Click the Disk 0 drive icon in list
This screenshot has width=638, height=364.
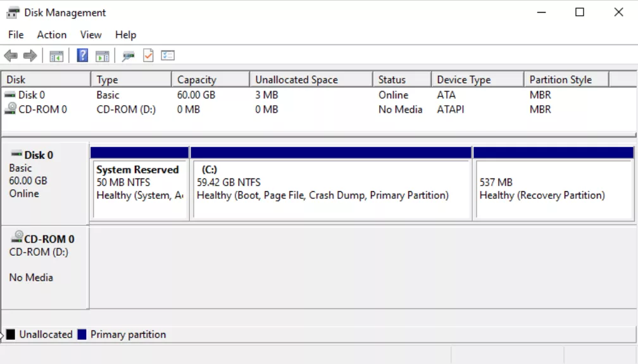pyautogui.click(x=9, y=95)
